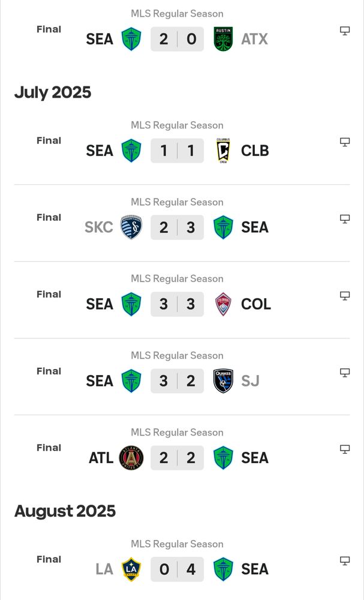Open broadcast info for the Columbus match
Viewport: 364px width, 600px height.
tap(345, 142)
